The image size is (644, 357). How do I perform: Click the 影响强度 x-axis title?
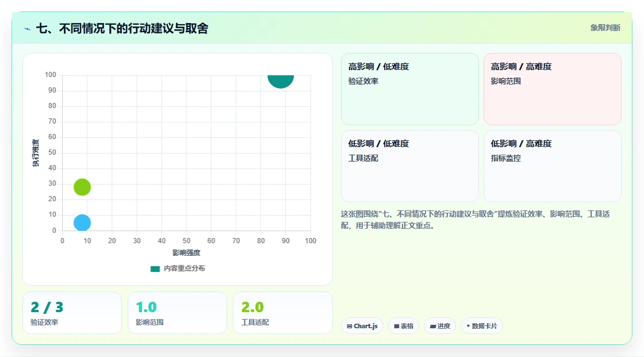186,252
